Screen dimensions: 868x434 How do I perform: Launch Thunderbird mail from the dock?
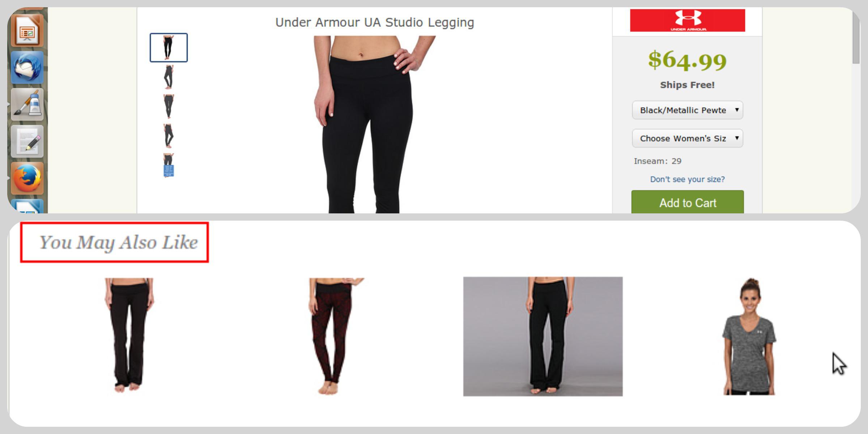tap(27, 68)
